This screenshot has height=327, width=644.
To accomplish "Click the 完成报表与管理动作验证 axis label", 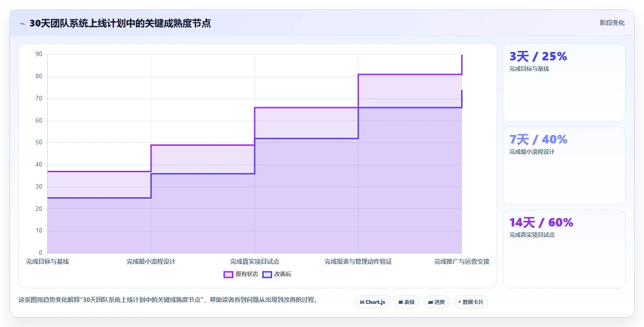I will pyautogui.click(x=358, y=261).
